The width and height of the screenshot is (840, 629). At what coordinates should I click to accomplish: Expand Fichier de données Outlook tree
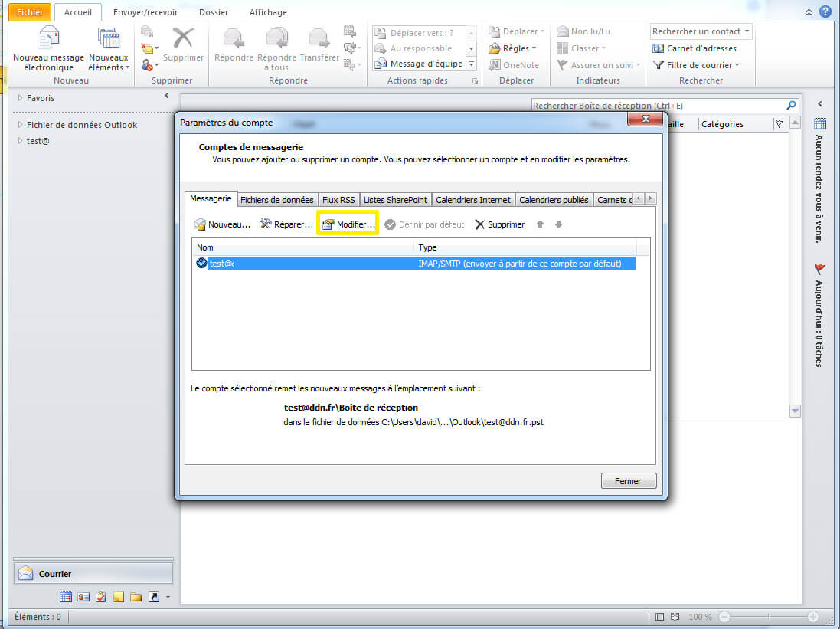[x=20, y=125]
